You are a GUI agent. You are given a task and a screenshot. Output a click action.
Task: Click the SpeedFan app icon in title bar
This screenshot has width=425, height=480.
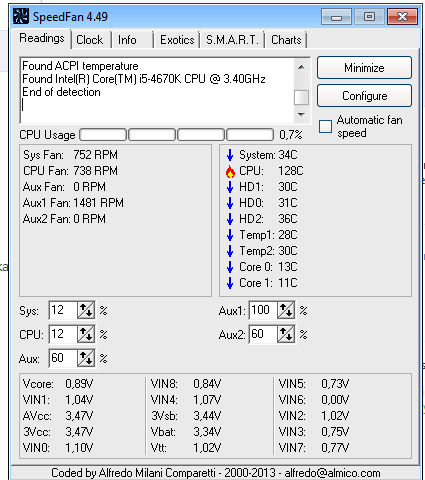point(21,16)
